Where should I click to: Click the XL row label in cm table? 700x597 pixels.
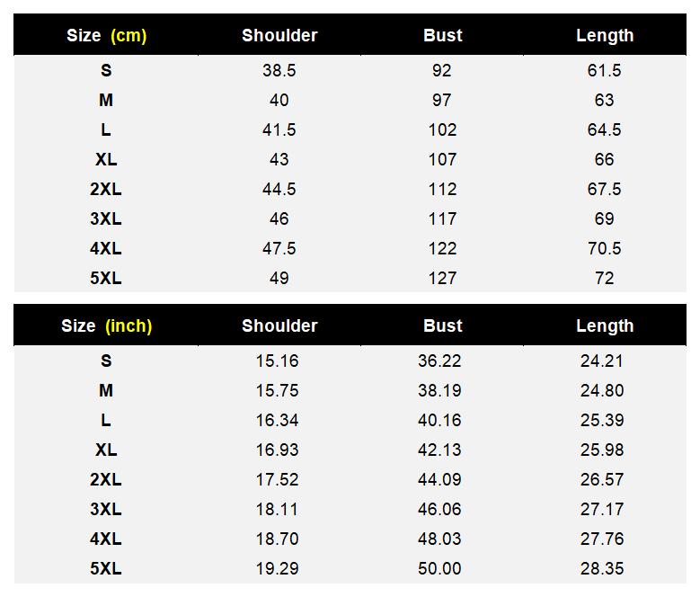tap(106, 160)
